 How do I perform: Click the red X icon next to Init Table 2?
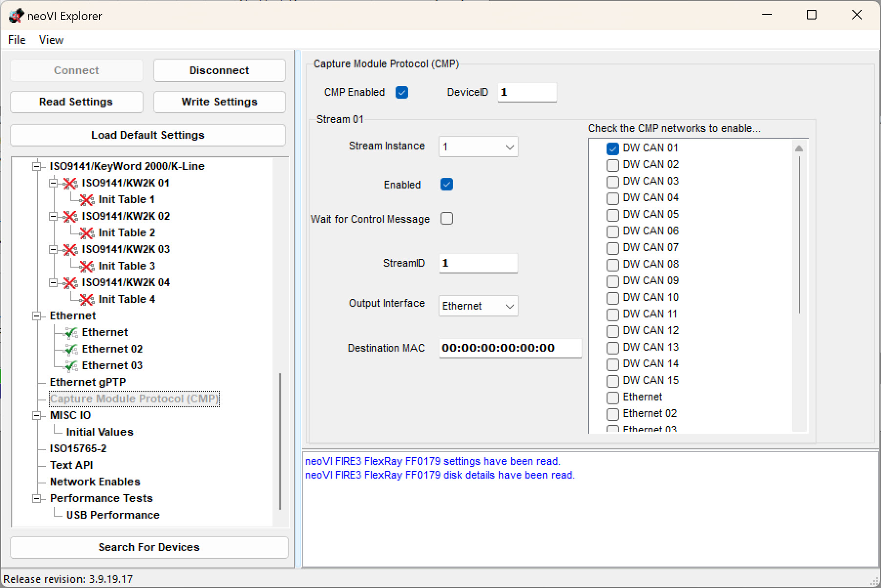click(87, 233)
